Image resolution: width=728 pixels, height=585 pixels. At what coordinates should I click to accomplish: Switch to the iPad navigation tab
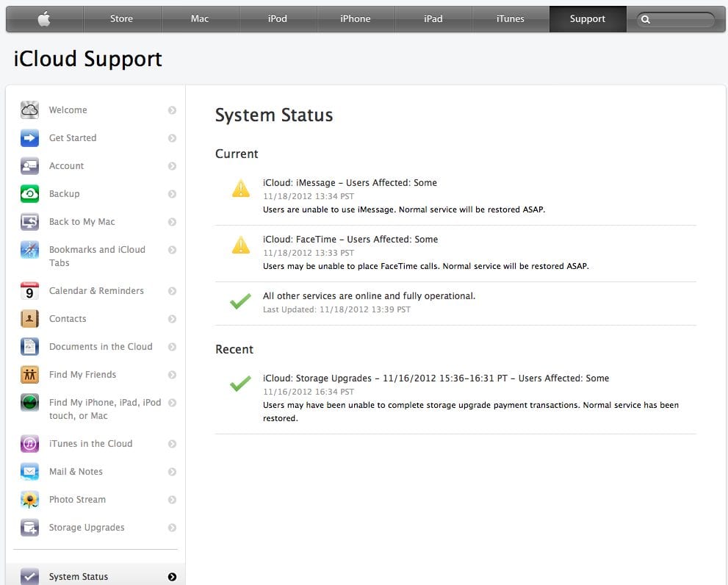click(x=433, y=19)
